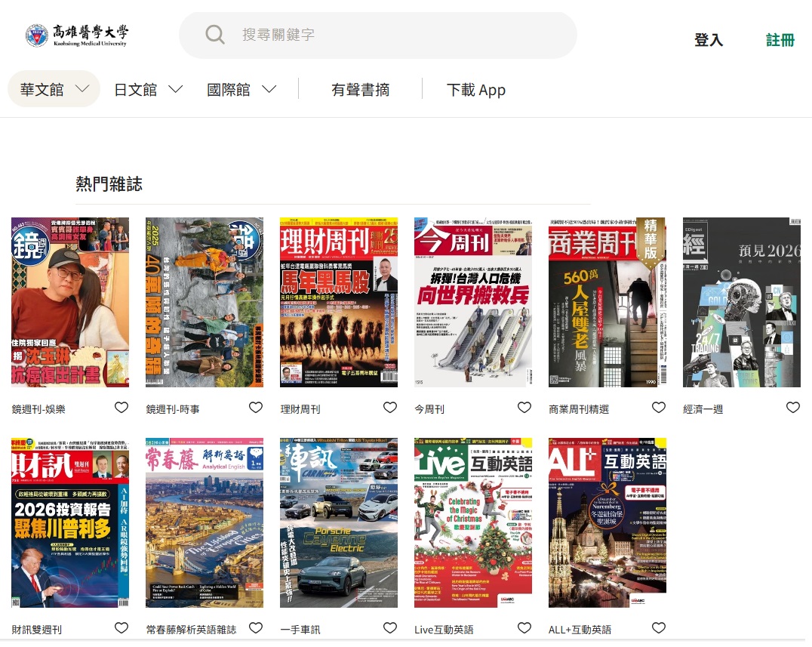Click the 登入 login button

(709, 40)
